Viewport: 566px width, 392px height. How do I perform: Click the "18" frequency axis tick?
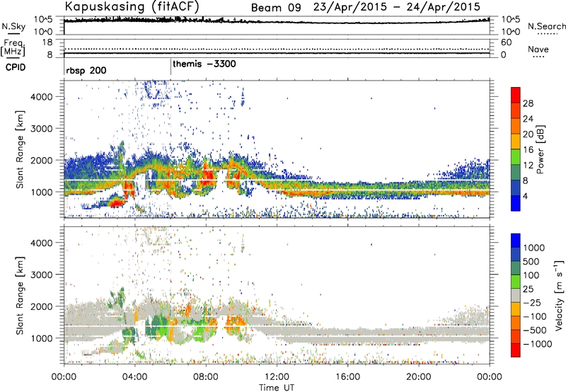point(47,42)
